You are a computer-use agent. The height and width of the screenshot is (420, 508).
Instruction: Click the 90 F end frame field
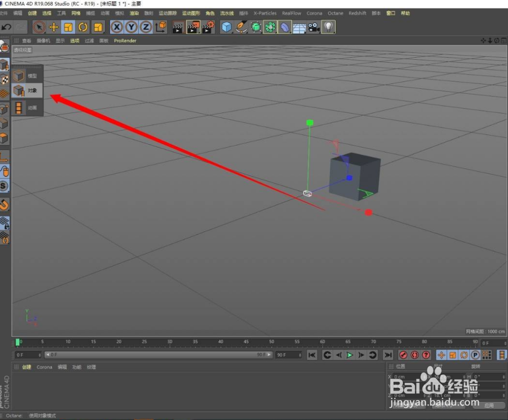point(289,355)
